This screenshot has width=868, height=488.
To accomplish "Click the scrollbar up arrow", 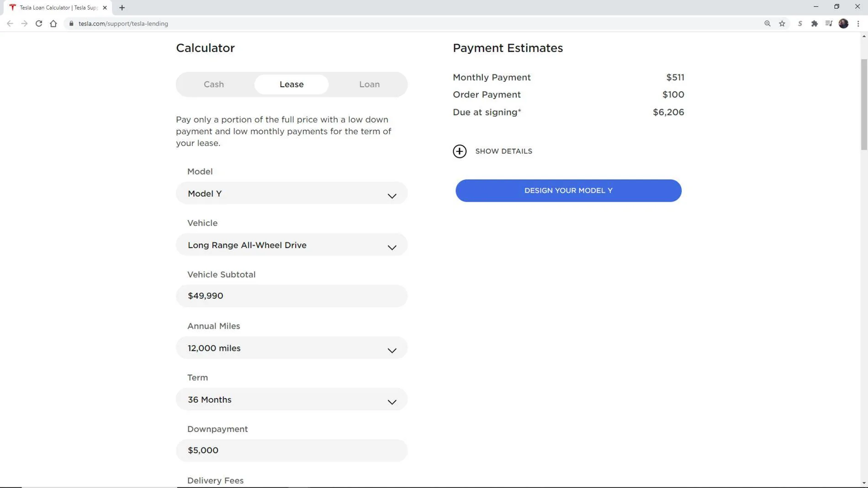I will click(864, 37).
